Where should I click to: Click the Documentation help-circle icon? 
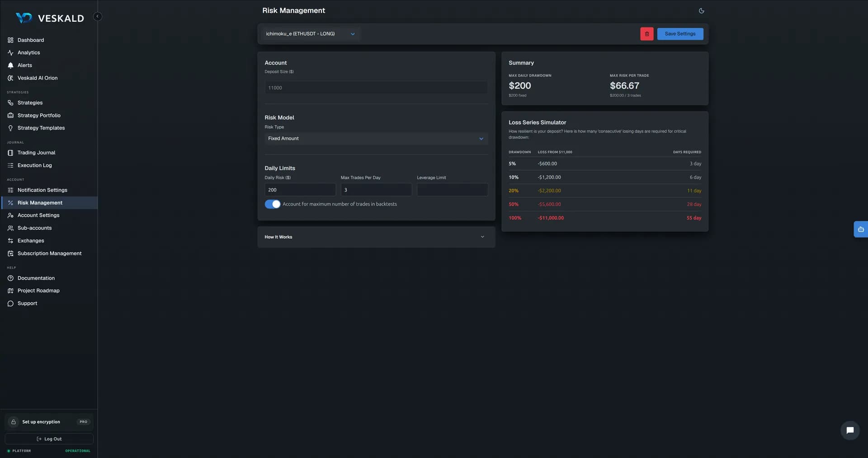pyautogui.click(x=10, y=278)
